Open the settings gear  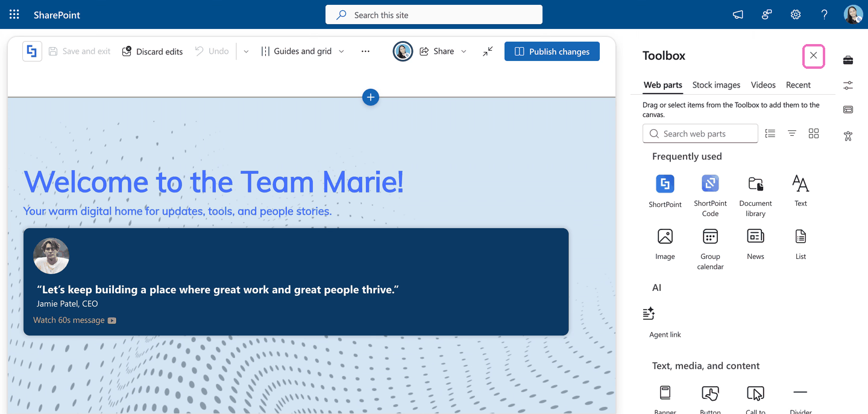coord(796,14)
